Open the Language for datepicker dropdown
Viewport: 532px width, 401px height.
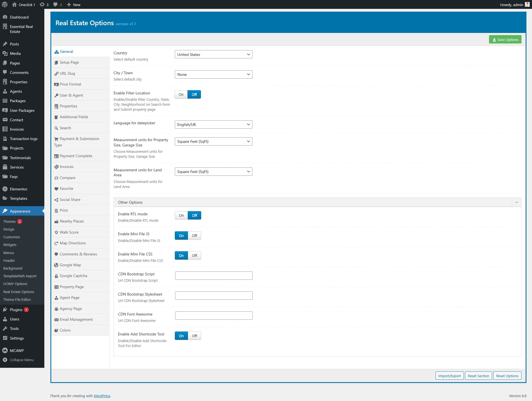[x=213, y=125]
